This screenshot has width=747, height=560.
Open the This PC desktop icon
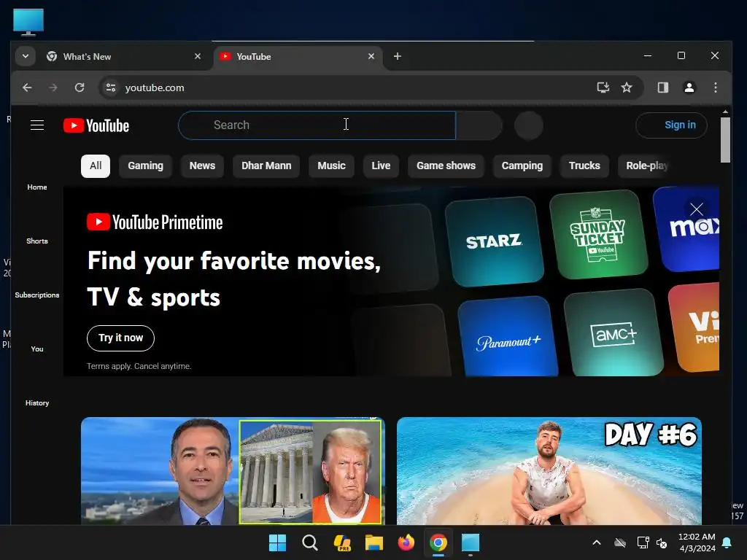point(28,22)
